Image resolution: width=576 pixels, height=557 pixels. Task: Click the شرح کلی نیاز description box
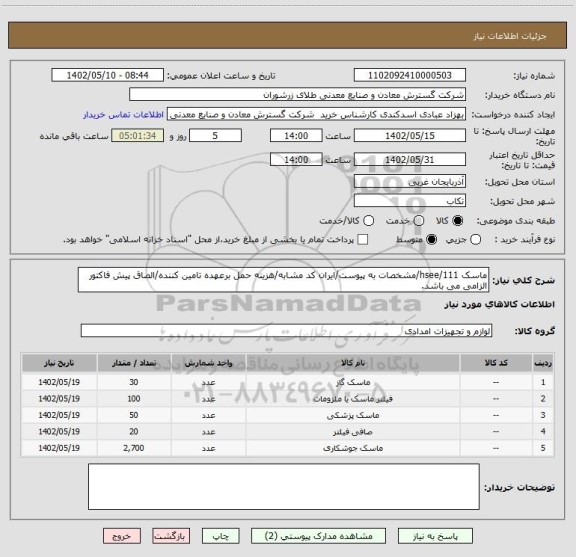pos(284,280)
